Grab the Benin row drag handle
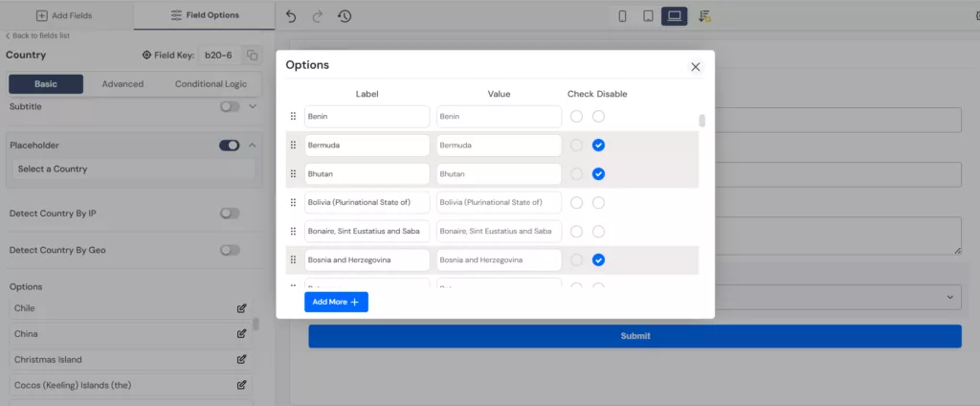 pyautogui.click(x=293, y=117)
